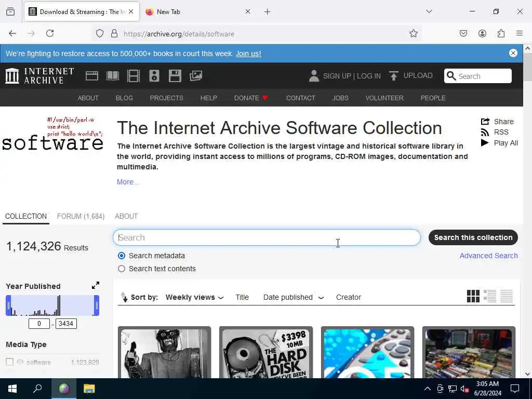The height and width of the screenshot is (399, 532).
Task: Click the RSS feed icon
Action: pos(485,132)
